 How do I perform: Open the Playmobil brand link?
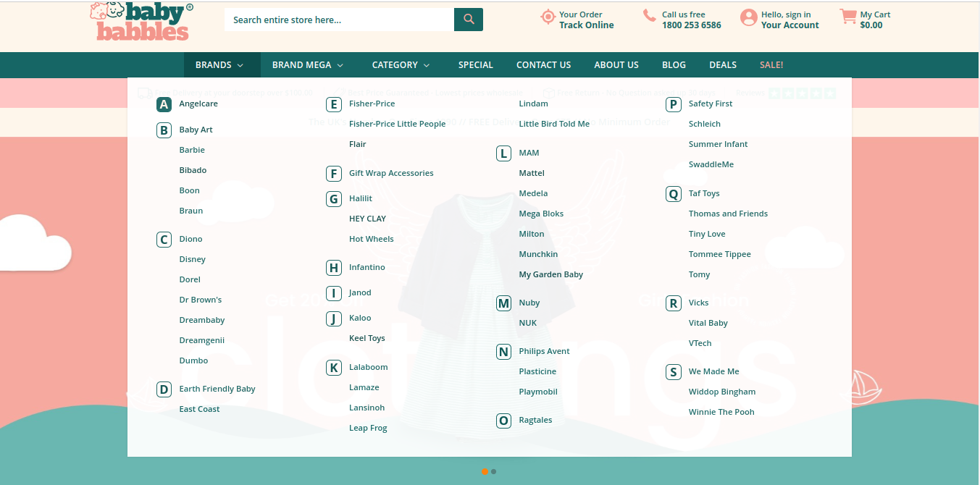click(x=538, y=392)
